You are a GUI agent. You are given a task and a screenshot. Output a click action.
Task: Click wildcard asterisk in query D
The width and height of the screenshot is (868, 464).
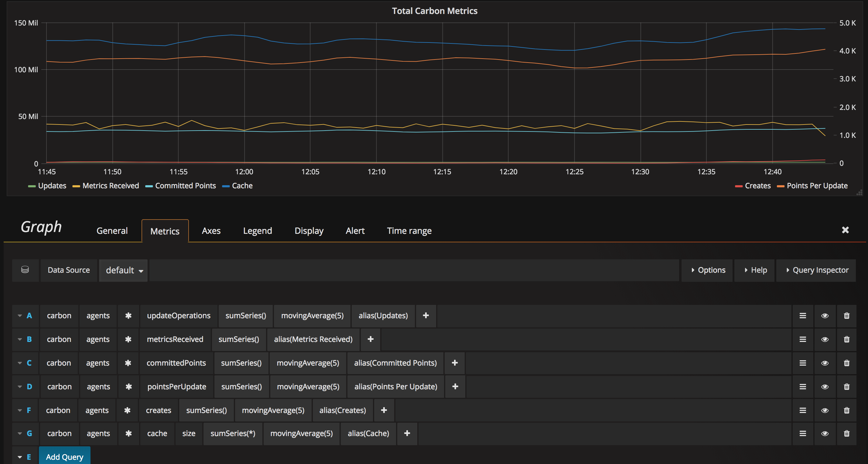pos(129,387)
